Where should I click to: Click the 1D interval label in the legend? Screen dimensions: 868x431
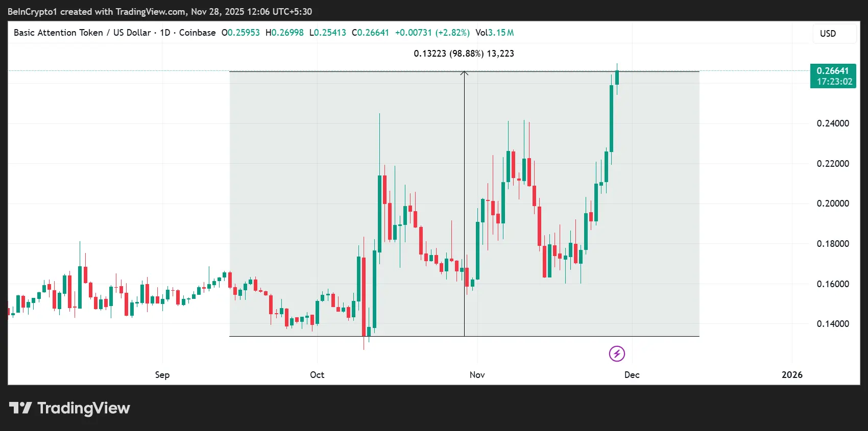165,33
